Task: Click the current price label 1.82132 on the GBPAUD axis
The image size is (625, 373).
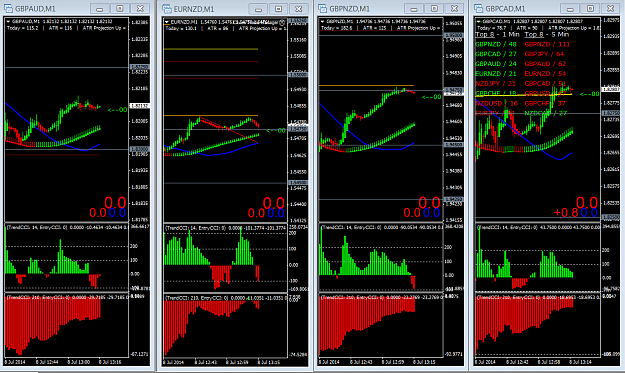Action: tap(140, 106)
